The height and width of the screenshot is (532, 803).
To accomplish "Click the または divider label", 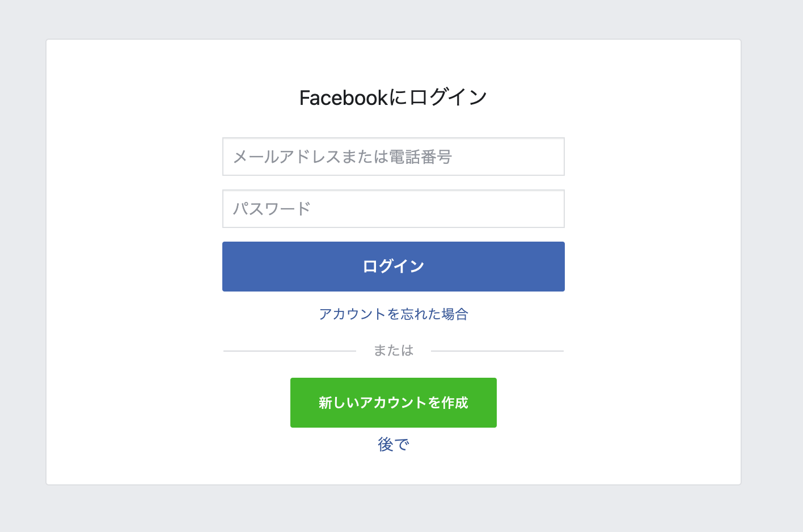I will [x=393, y=351].
